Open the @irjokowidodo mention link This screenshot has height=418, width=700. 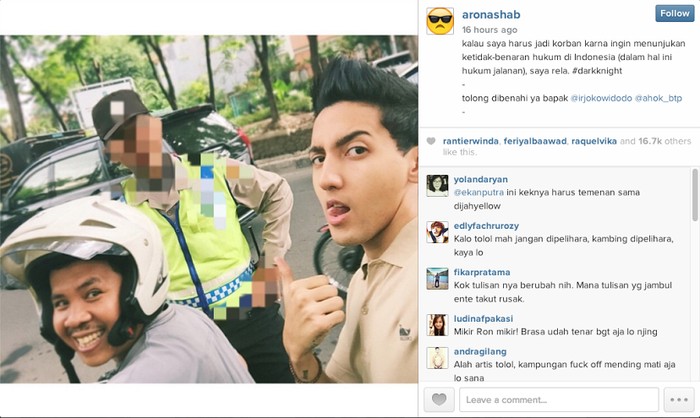point(601,98)
